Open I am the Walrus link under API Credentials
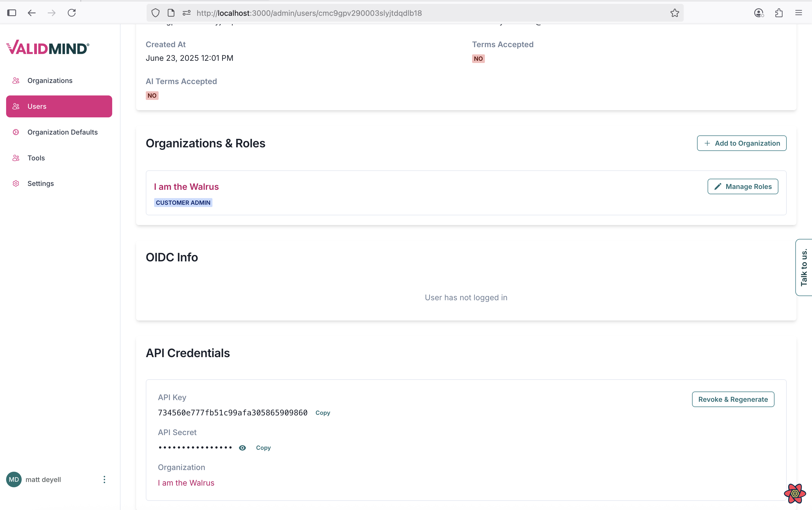812x510 pixels. [x=186, y=483]
